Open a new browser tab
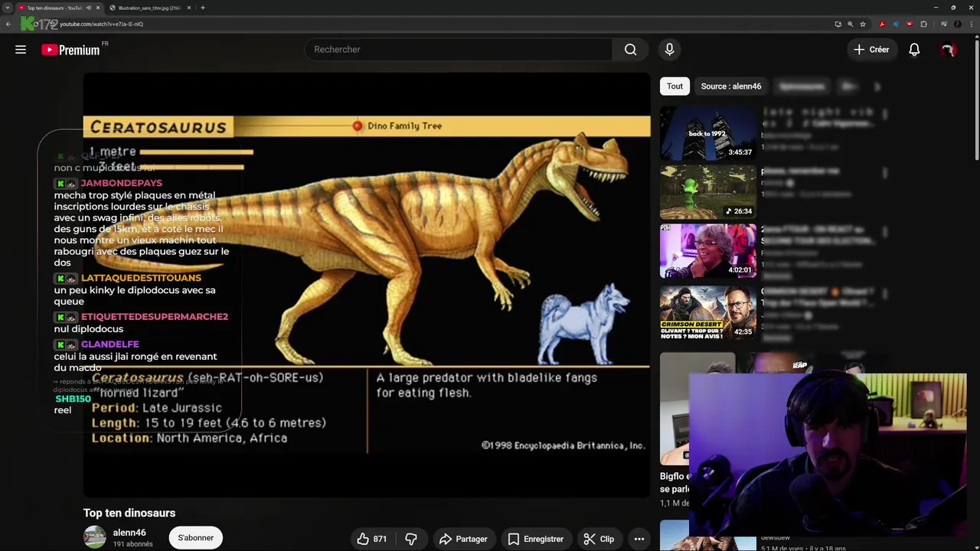The image size is (980, 551). 203,8
